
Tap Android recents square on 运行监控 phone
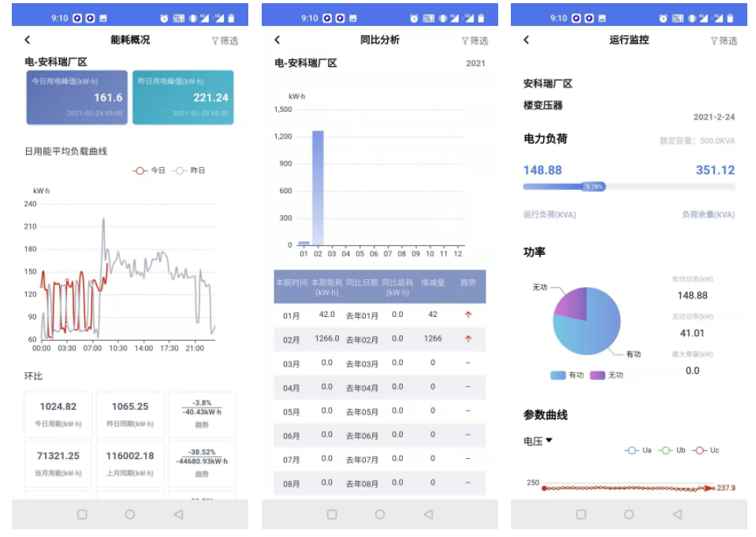581,514
